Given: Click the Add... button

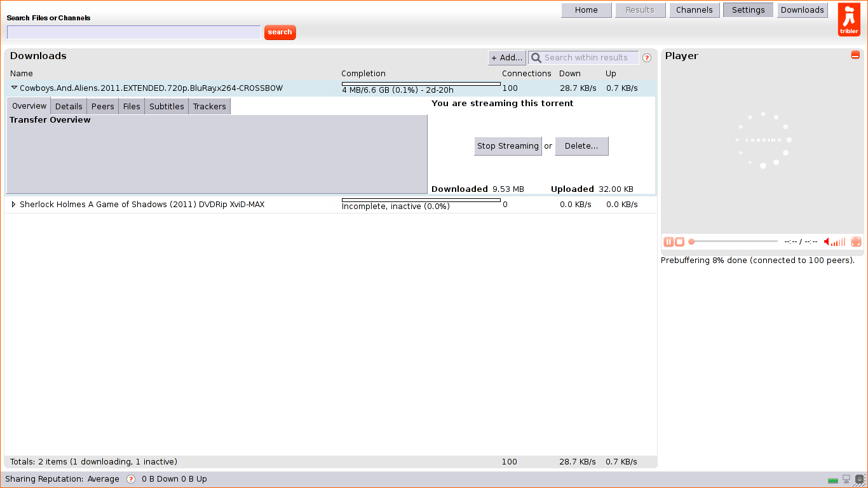Looking at the screenshot, I should pyautogui.click(x=507, y=58).
